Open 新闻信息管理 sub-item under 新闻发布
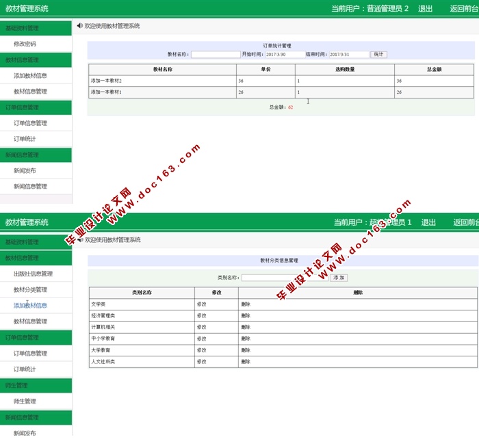 pos(30,186)
